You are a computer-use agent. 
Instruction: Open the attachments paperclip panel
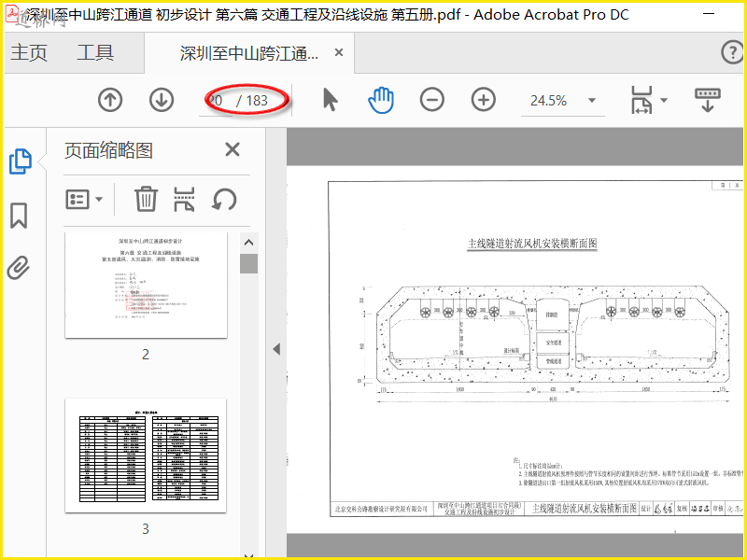click(19, 268)
